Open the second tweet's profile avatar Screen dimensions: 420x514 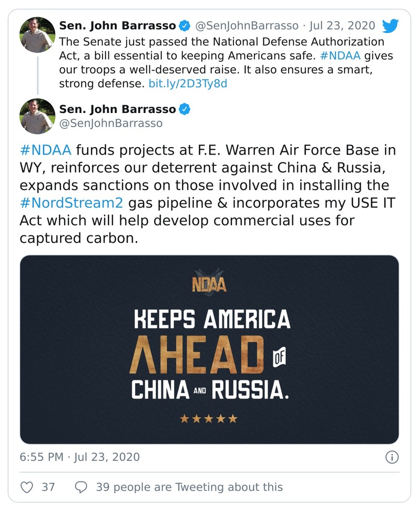37,116
